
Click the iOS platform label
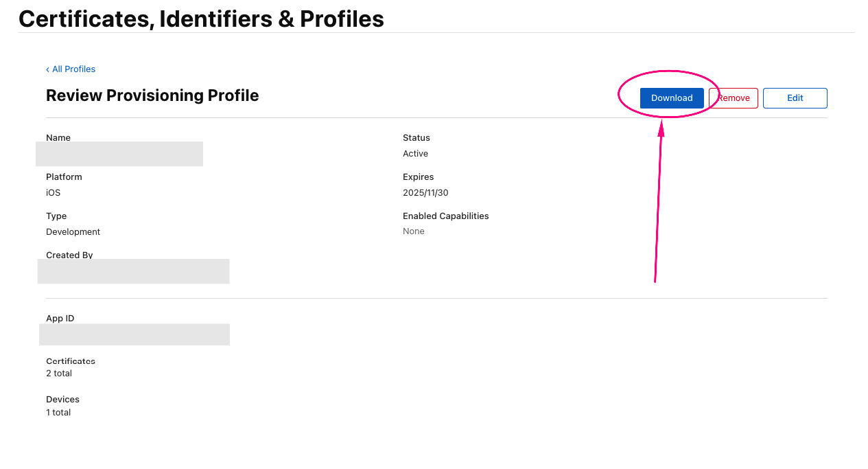coord(53,192)
